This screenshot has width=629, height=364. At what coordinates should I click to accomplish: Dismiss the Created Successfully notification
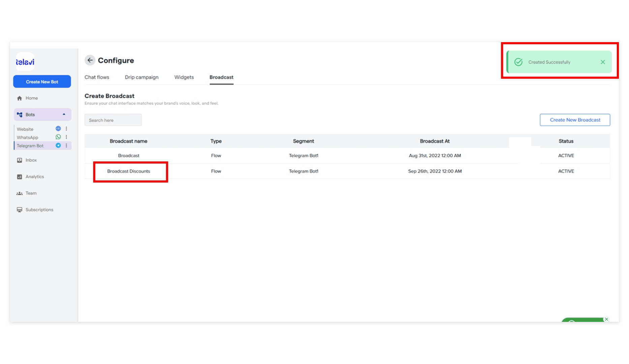pyautogui.click(x=603, y=62)
